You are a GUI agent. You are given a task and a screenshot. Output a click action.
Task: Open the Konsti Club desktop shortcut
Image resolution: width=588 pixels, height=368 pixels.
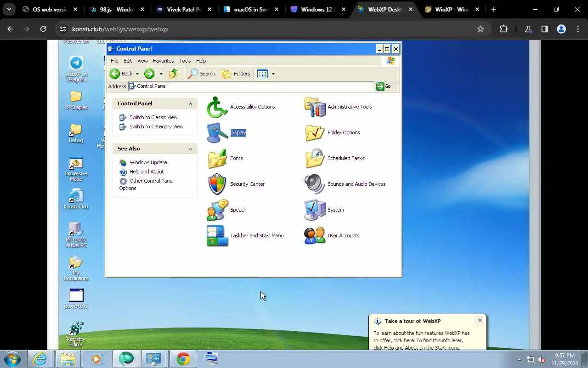pos(76,199)
